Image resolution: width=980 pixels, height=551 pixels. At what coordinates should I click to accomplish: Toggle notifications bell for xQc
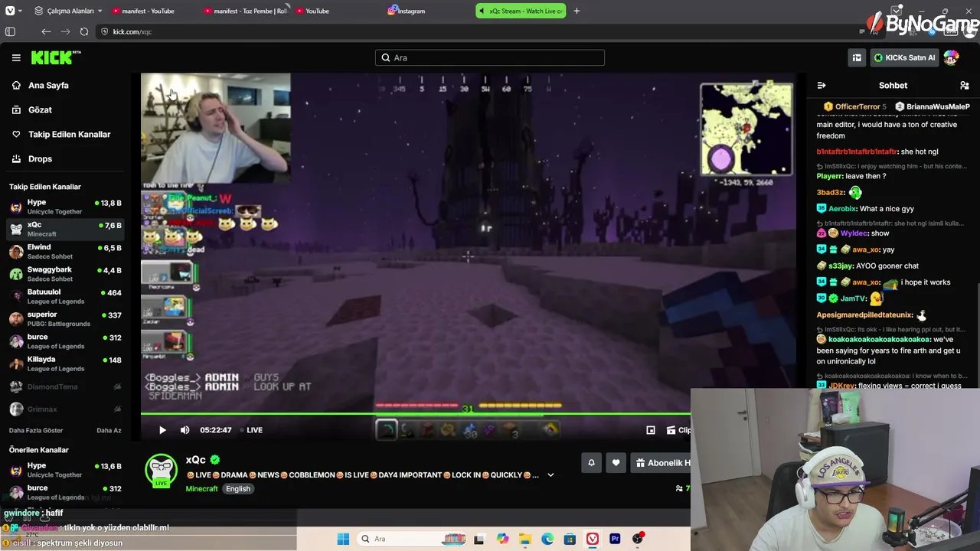(x=591, y=462)
